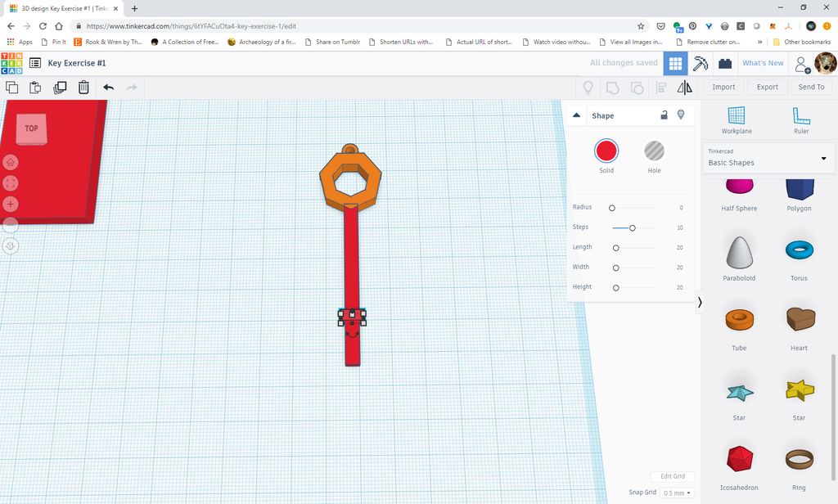838x504 pixels.
Task: Open the Blocks pickaxe mode
Action: (x=701, y=64)
